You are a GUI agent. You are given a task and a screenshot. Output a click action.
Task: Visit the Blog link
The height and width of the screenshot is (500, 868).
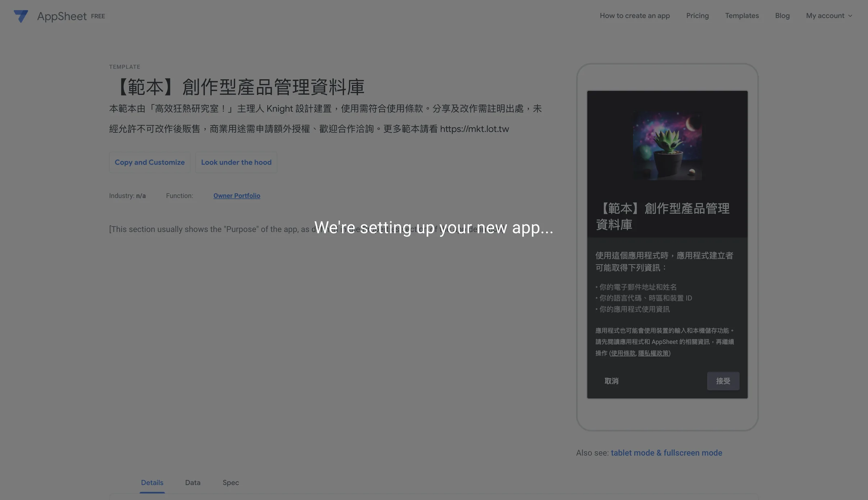pyautogui.click(x=782, y=16)
